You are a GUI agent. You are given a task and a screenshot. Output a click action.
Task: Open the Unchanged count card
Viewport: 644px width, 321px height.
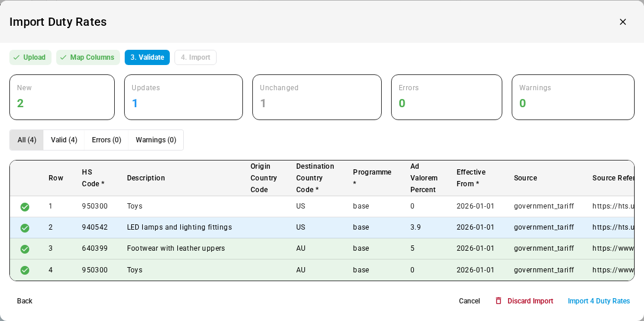pyautogui.click(x=317, y=97)
